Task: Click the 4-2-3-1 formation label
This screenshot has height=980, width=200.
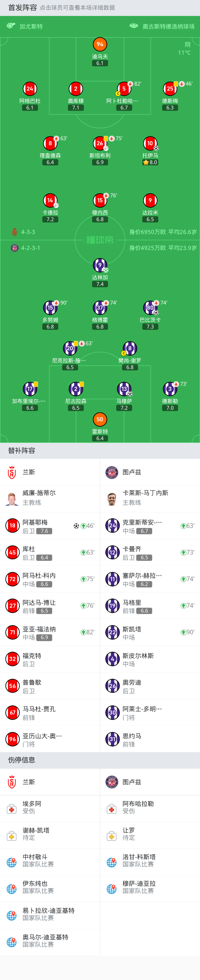Action: click(31, 248)
